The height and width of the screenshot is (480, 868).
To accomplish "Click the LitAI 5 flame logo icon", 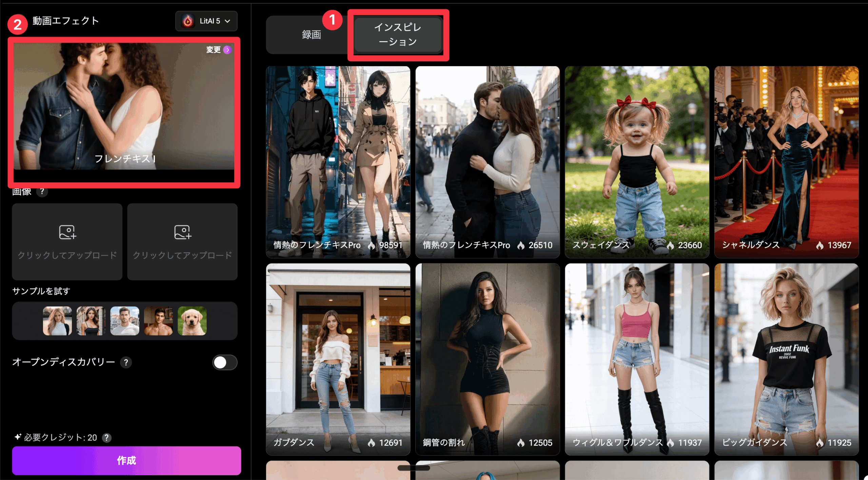I will pyautogui.click(x=188, y=21).
